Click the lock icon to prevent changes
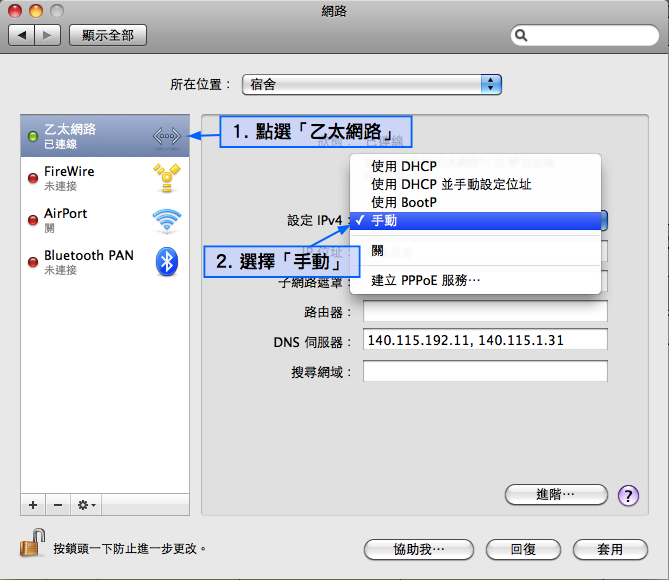This screenshot has height=580, width=669. 30,543
